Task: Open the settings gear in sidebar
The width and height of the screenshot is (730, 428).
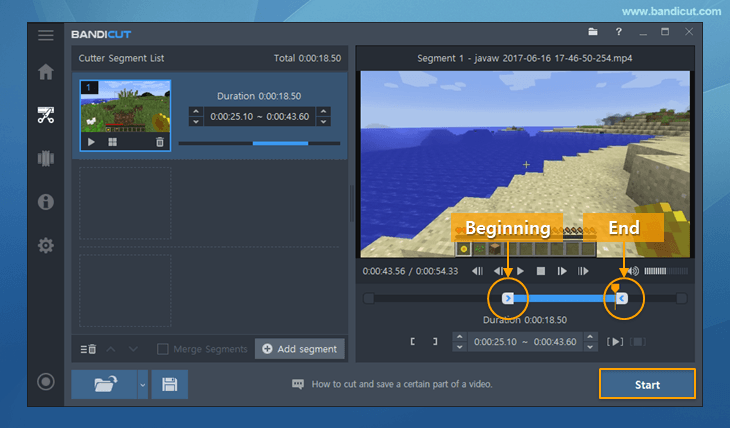Action: [46, 245]
